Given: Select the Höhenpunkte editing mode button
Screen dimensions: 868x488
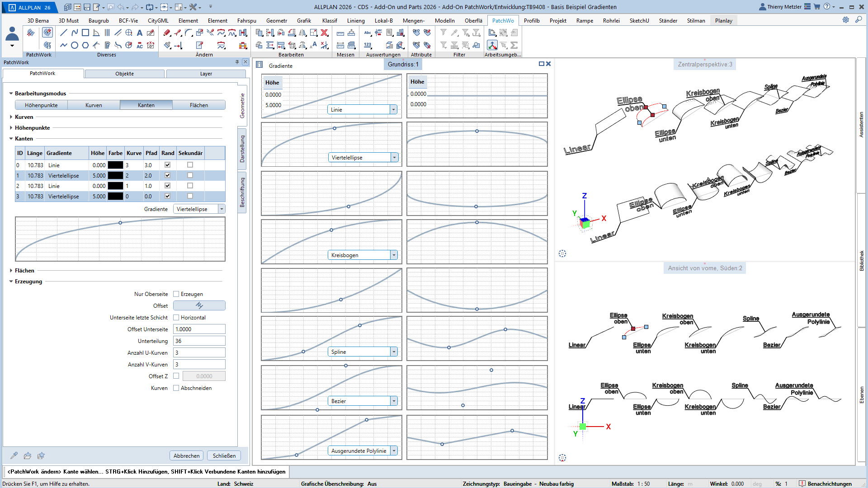Looking at the screenshot, I should (x=41, y=105).
